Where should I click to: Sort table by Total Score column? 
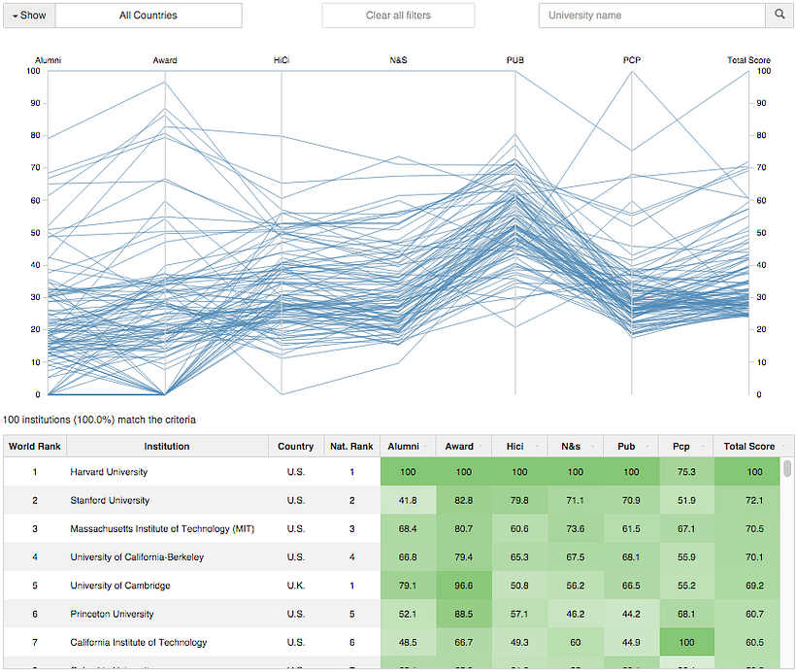(754, 446)
